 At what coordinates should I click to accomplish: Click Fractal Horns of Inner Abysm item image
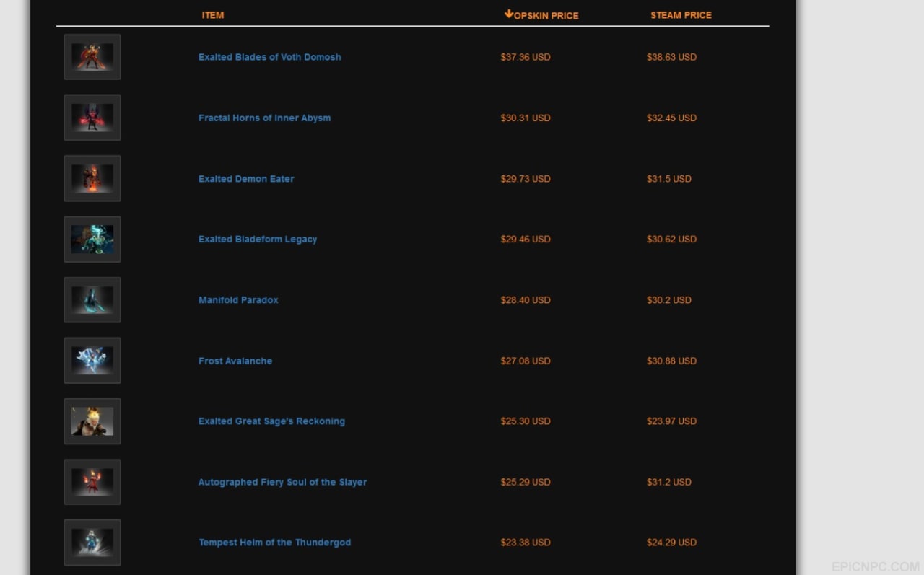tap(92, 118)
